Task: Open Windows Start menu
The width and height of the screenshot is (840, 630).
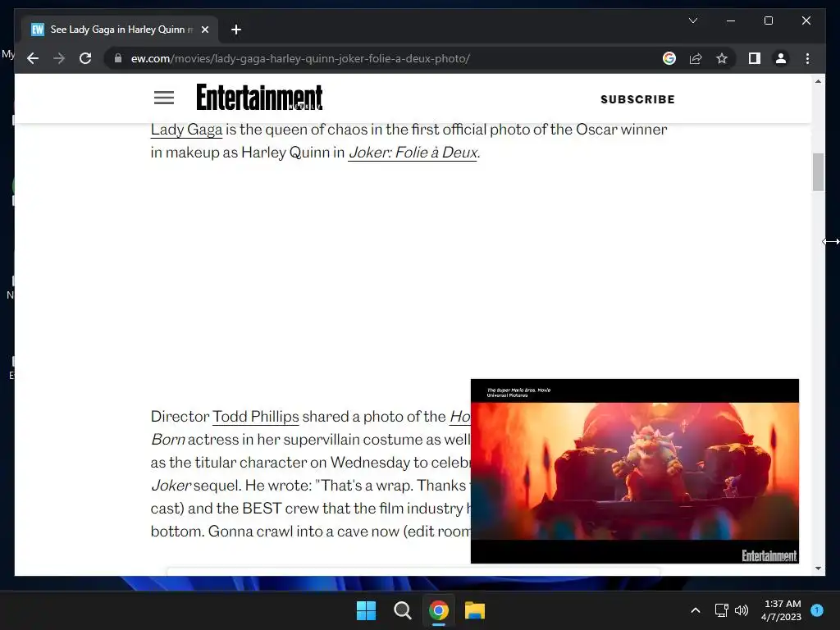Action: [367, 610]
